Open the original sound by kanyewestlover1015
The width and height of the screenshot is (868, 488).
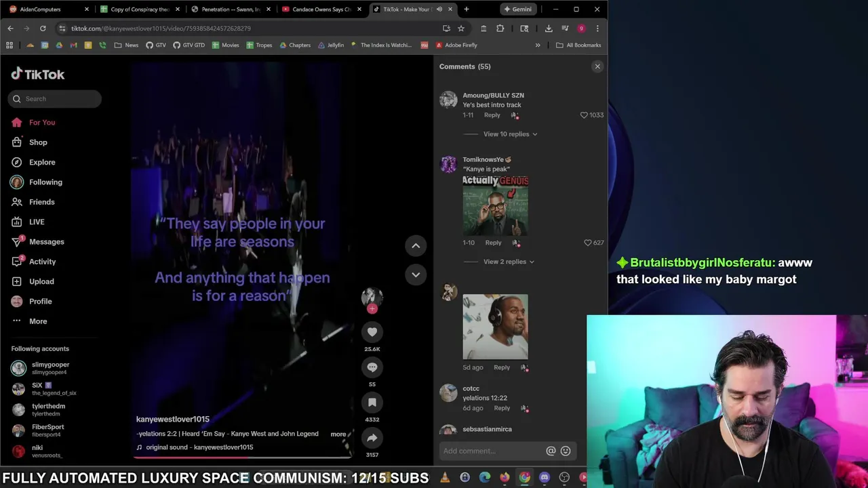click(195, 447)
